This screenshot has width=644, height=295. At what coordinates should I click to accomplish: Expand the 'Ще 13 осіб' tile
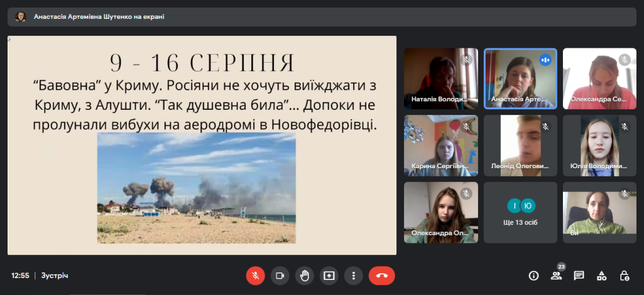tap(520, 213)
